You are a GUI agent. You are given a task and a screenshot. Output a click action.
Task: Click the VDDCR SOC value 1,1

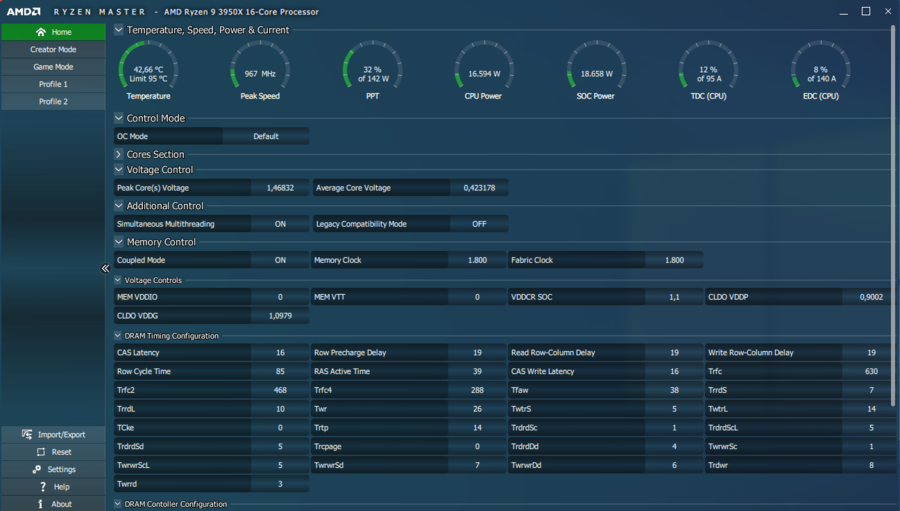click(674, 297)
